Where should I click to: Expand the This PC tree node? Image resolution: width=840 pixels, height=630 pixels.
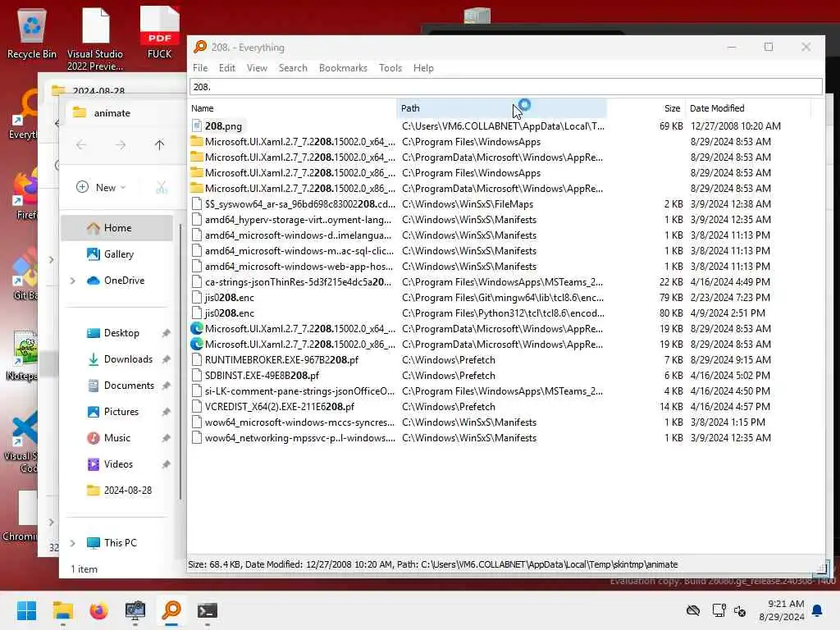point(72,543)
